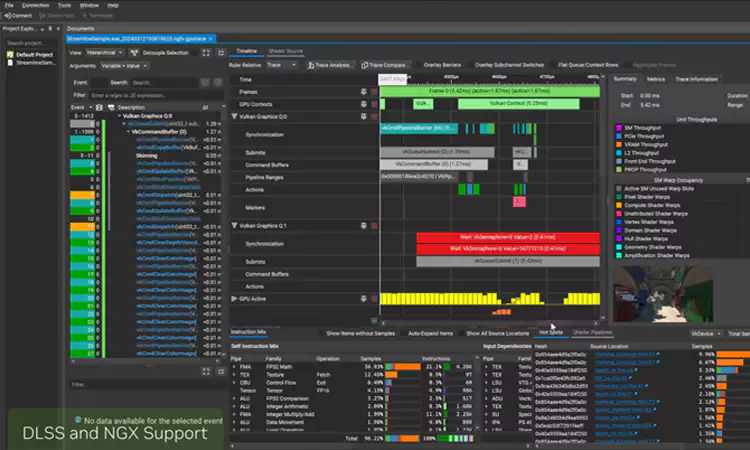Viewport: 750px width, 450px height.
Task: Select the Frame 0 bar in timeline
Action: (x=489, y=91)
